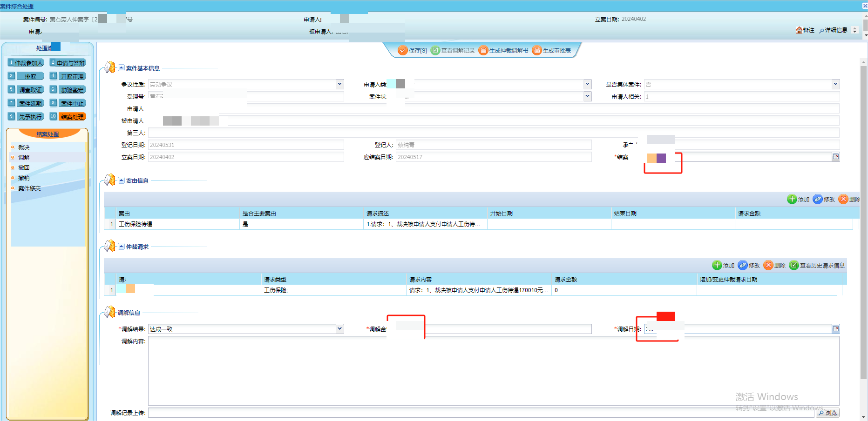
Task: Click the green 添加 icon in 案由信息
Action: click(x=792, y=199)
